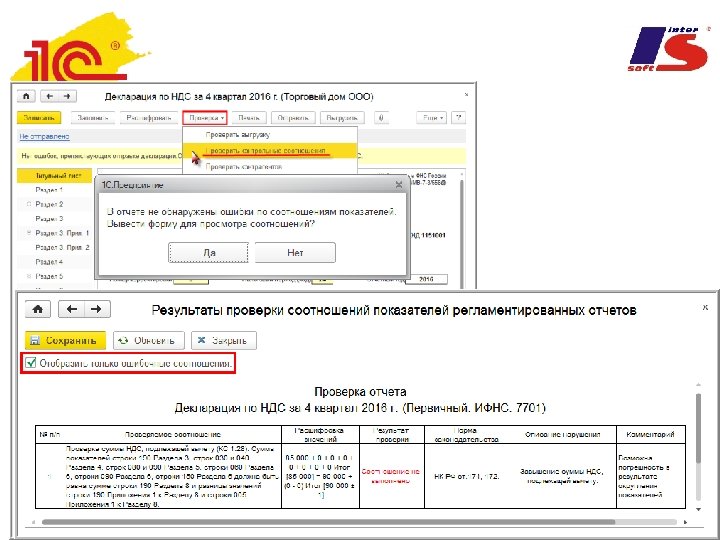
Task: Select 'Проверить контрагентов' menu entry
Action: [270, 167]
